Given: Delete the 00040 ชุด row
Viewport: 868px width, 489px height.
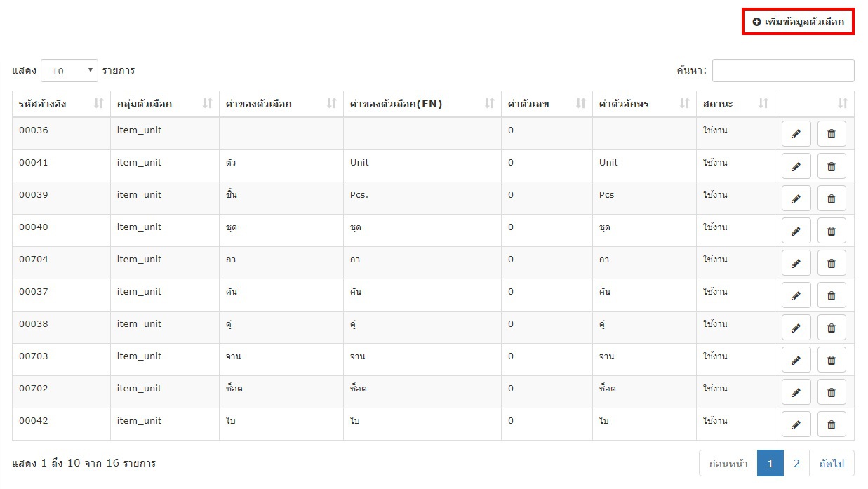Looking at the screenshot, I should 832,231.
